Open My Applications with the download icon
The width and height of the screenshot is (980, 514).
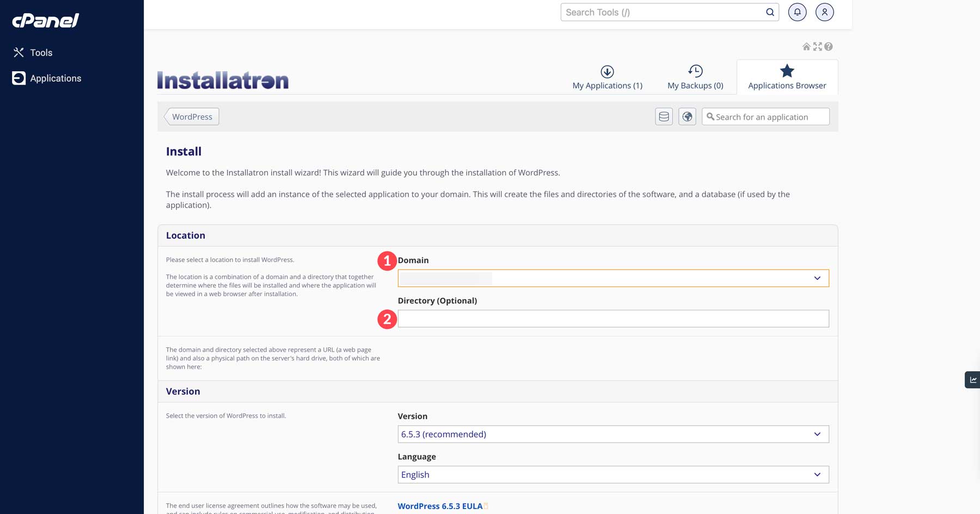[x=607, y=77]
